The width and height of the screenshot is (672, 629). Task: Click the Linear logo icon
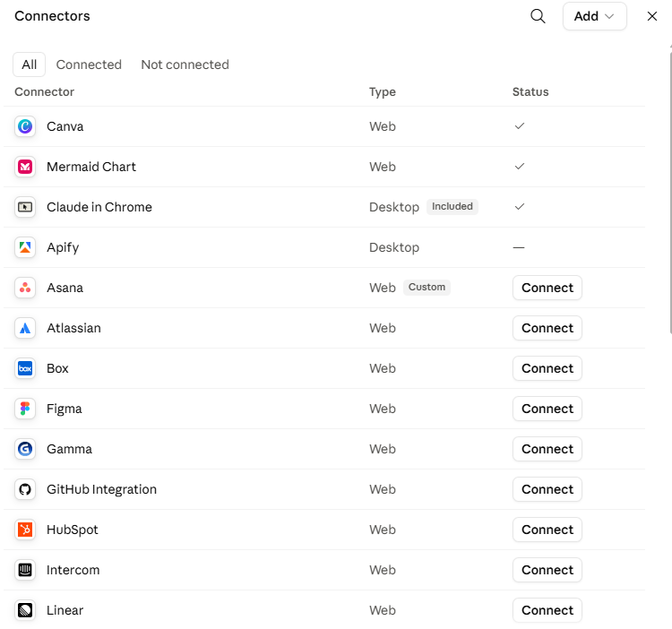point(25,609)
